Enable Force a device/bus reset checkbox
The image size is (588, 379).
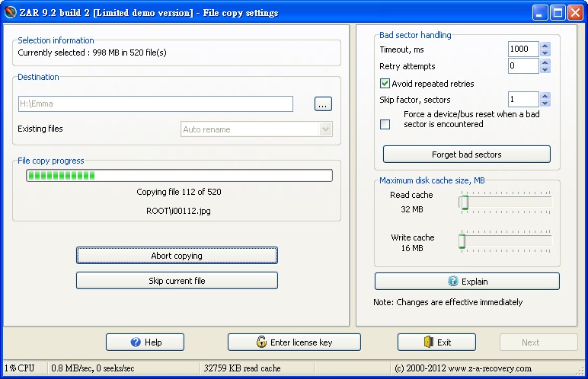pyautogui.click(x=385, y=124)
